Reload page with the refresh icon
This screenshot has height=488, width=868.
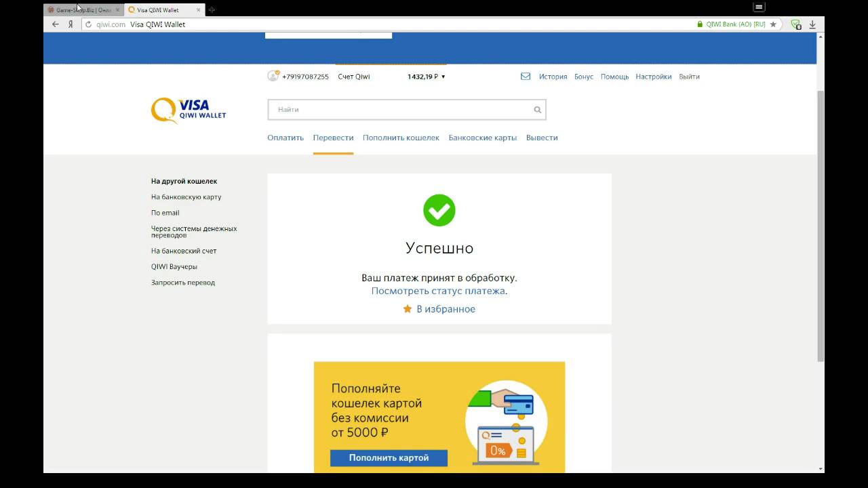coord(88,24)
